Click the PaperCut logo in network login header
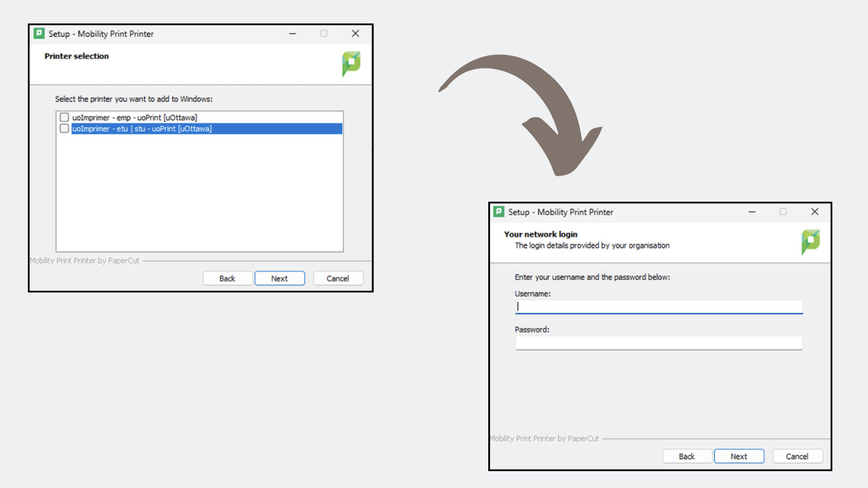The height and width of the screenshot is (488, 868). click(811, 242)
